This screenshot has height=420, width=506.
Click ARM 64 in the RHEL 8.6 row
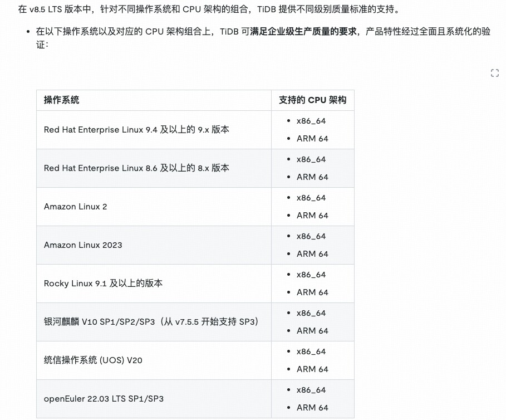point(312,177)
